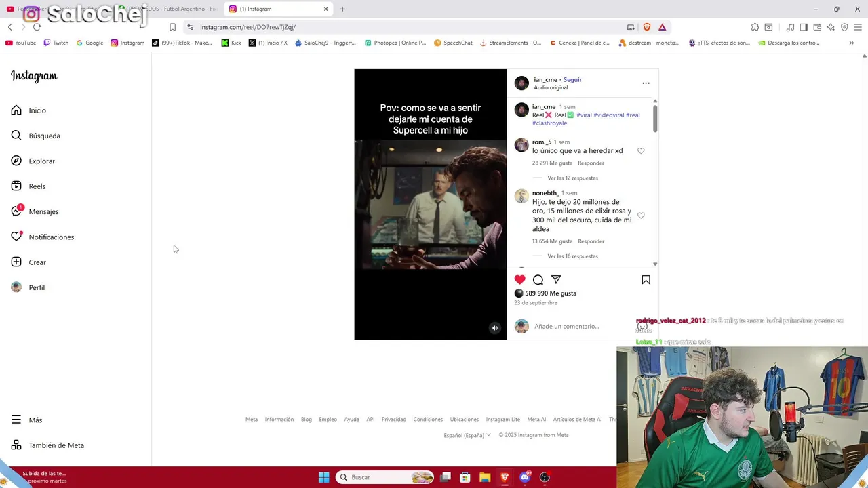Open the extensions puzzle icon
Viewport: 868px width, 488px height.
point(755,27)
